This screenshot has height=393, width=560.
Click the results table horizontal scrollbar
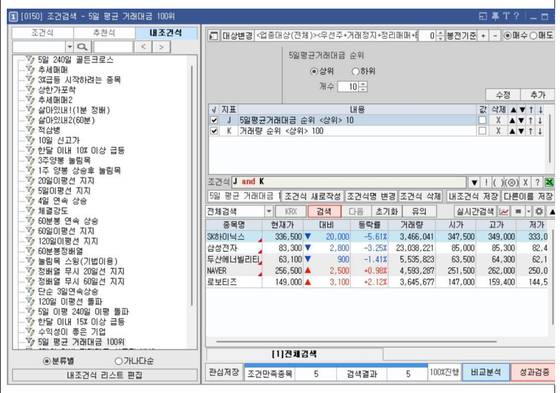(356, 342)
